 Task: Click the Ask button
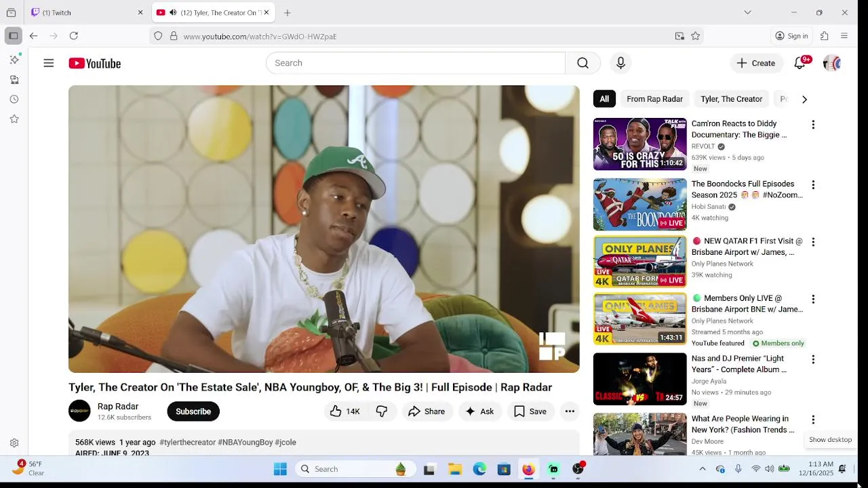tap(479, 411)
